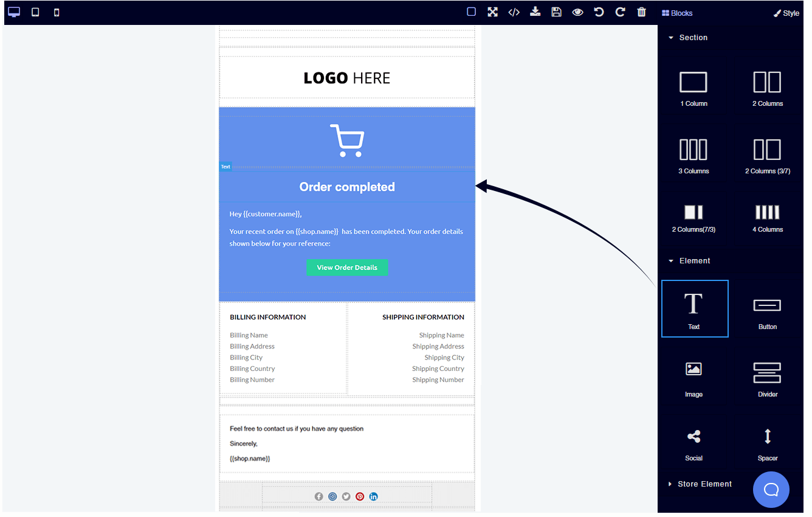Switch to the Blocks tab
Viewport: 812px width, 517px height.
(676, 13)
